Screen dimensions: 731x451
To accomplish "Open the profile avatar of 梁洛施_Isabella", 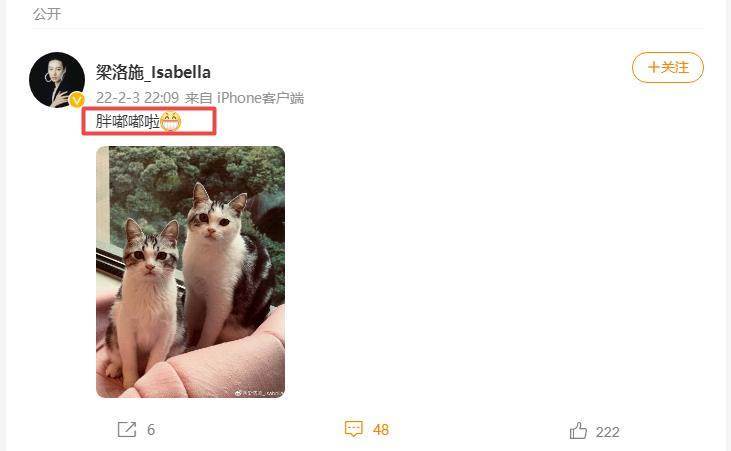I will point(57,80).
